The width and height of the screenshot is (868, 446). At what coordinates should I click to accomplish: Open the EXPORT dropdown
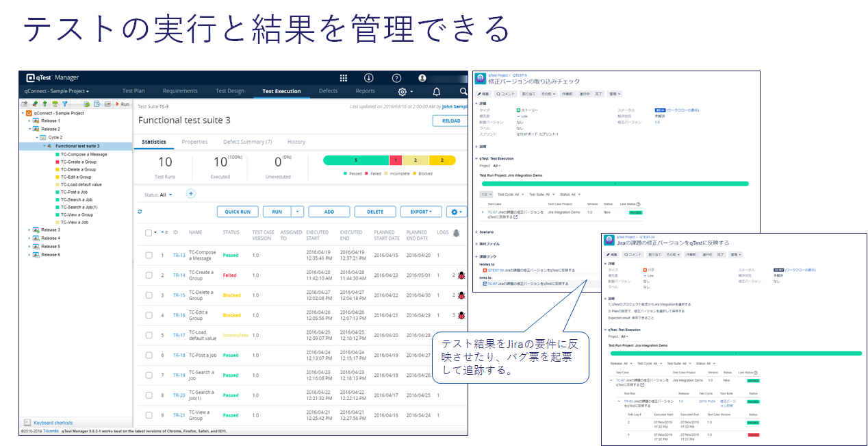click(x=421, y=212)
